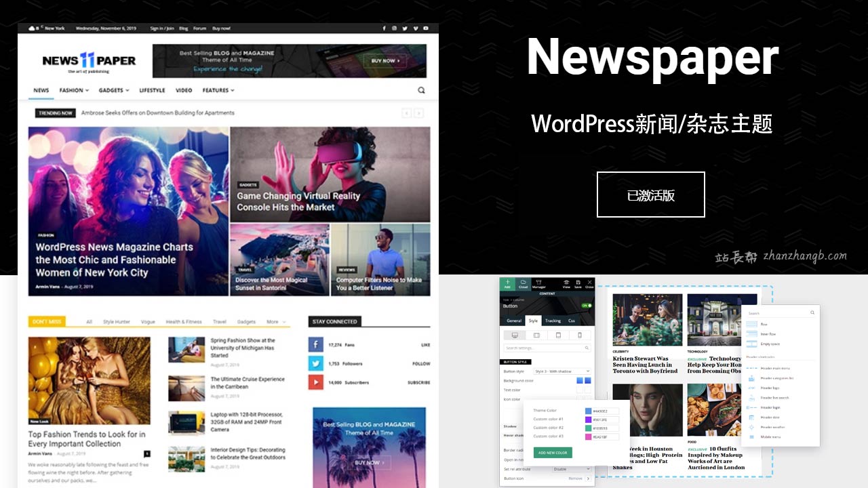Click the Save icon in the composer panel
The height and width of the screenshot is (488, 868).
pos(578,282)
